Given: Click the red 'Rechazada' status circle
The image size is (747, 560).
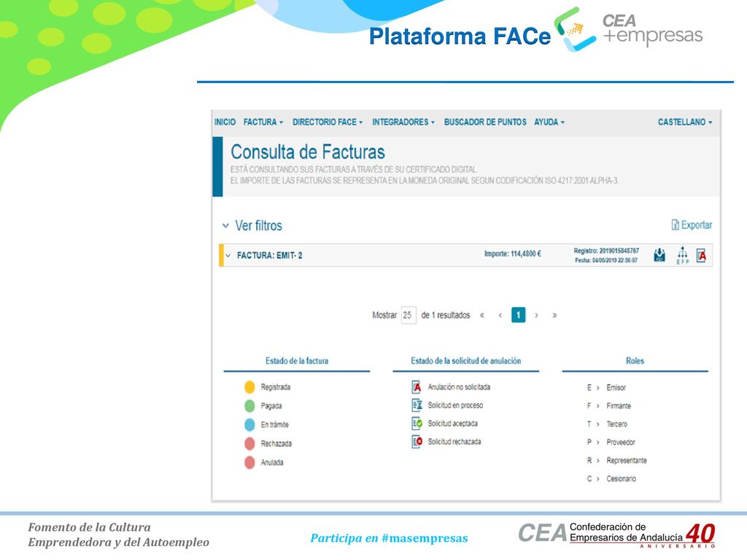Looking at the screenshot, I should pos(249,443).
